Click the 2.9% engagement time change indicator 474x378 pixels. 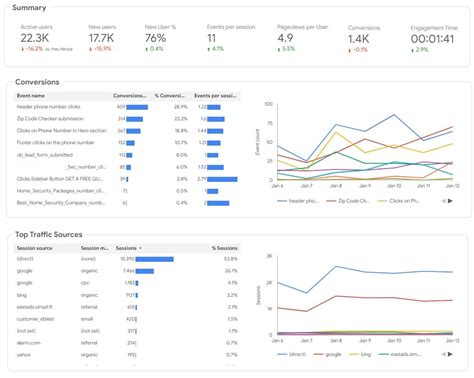pyautogui.click(x=420, y=50)
